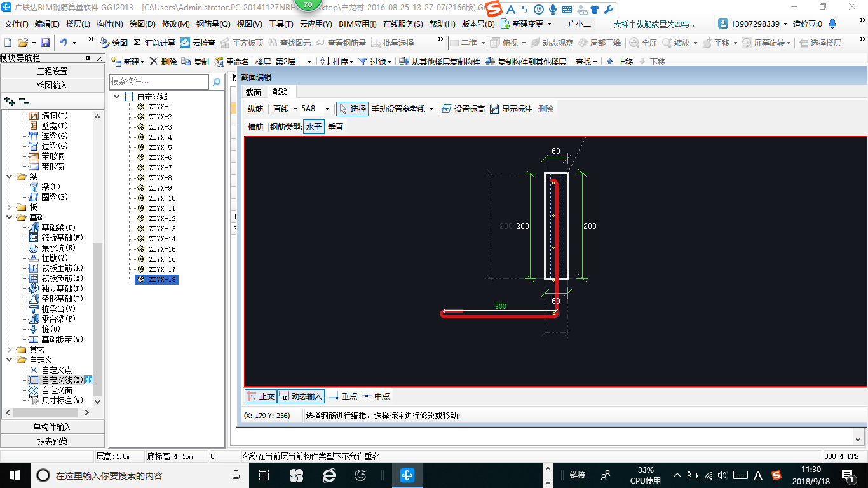Image resolution: width=868 pixels, height=488 pixels.
Task: Undo the last action with the arrow icon
Action: 64,43
